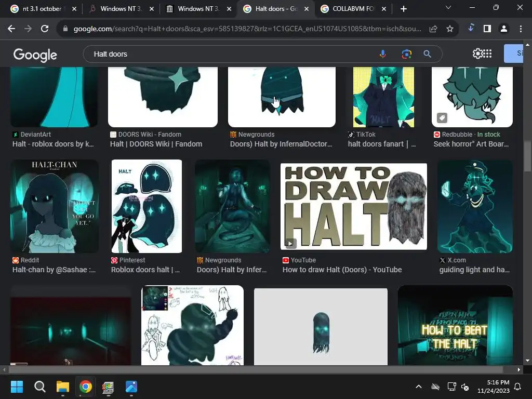This screenshot has width=532, height=399.
Task: Open the taskbar clock and date
Action: [494, 387]
